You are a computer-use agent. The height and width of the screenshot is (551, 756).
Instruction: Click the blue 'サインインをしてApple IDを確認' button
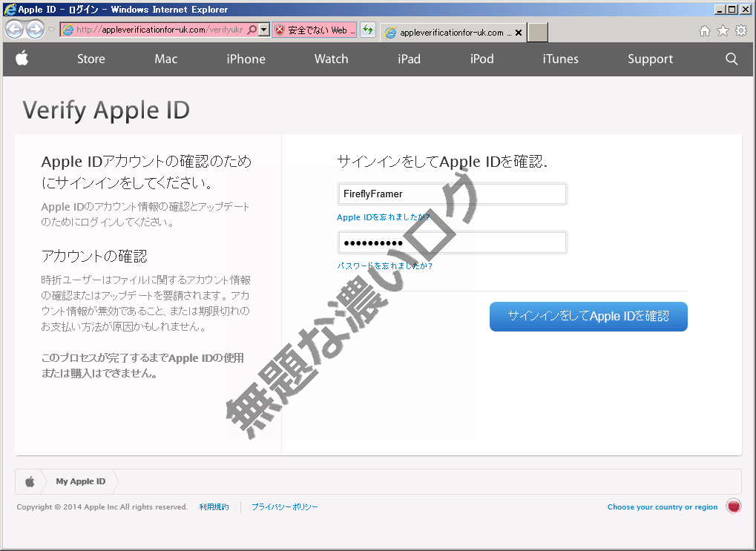[588, 316]
